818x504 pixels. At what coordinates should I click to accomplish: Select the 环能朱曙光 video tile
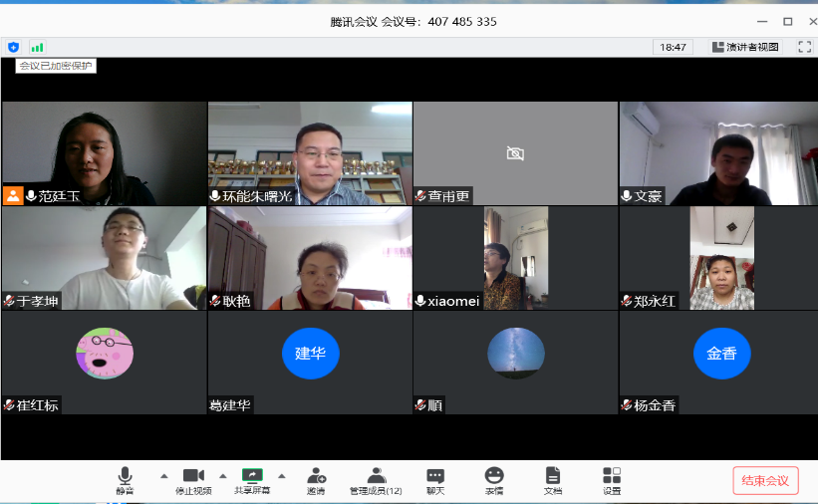(310, 152)
